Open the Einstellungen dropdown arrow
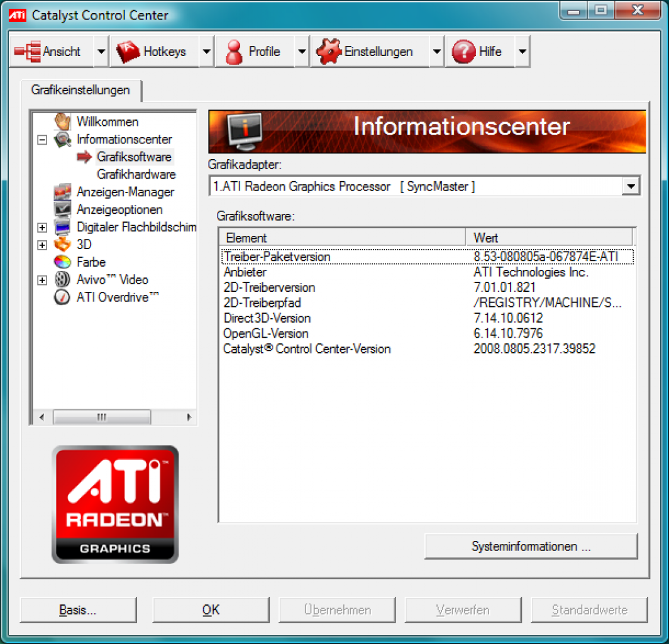The image size is (669, 644). point(437,52)
